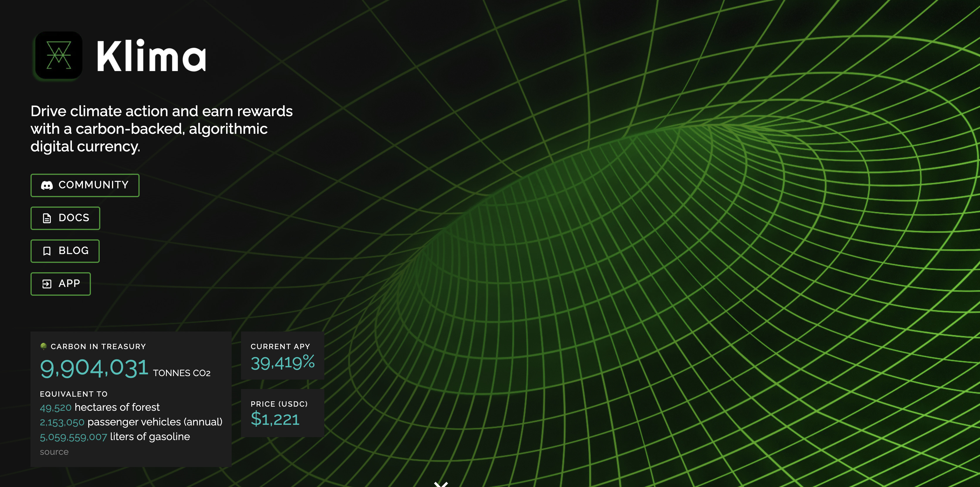Screen dimensions: 980x487
Task: Click the Discord icon in Community button
Action: [x=47, y=185]
